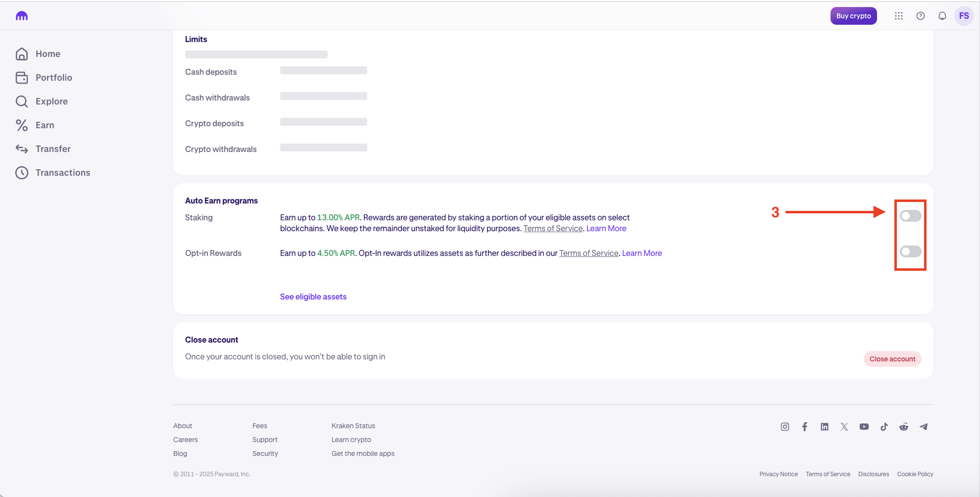Open the Reddit social icon
980x497 pixels.
pyautogui.click(x=904, y=426)
